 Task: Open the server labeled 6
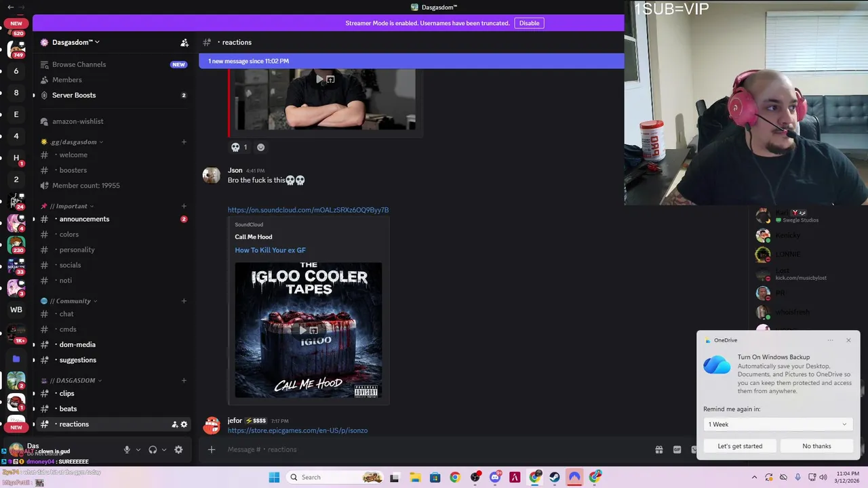(x=16, y=71)
